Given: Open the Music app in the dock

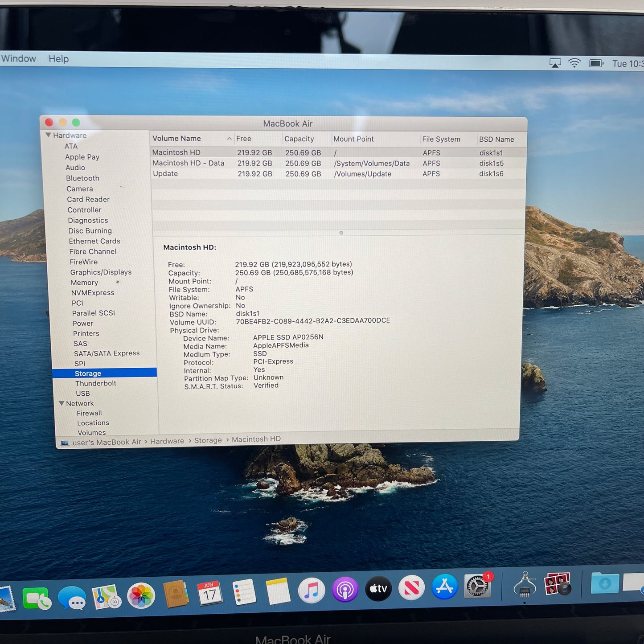Looking at the screenshot, I should 311,591.
